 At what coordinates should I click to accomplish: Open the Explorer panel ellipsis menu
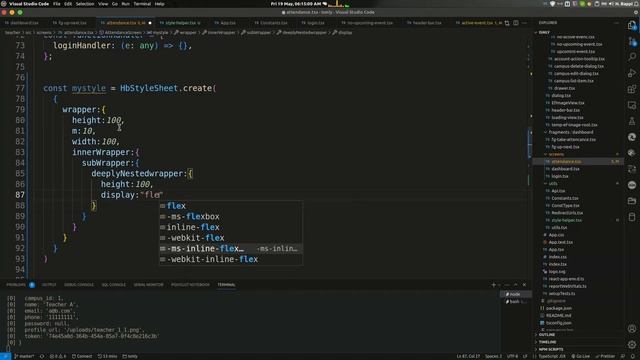point(617,23)
